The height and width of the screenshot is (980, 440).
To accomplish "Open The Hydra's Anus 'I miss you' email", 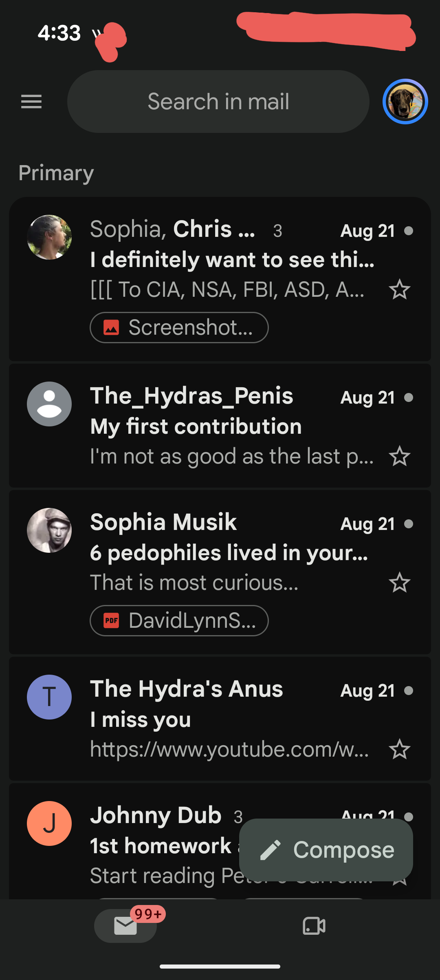I will click(220, 719).
